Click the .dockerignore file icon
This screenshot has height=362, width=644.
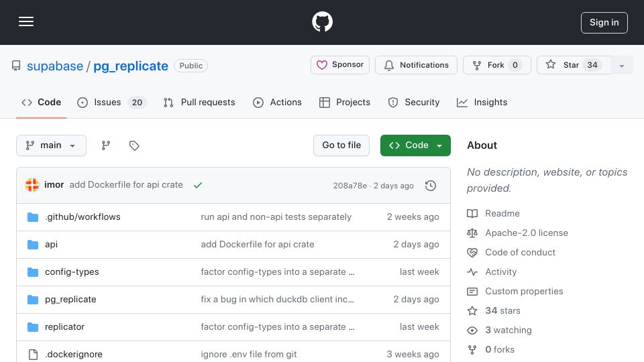[33, 355]
